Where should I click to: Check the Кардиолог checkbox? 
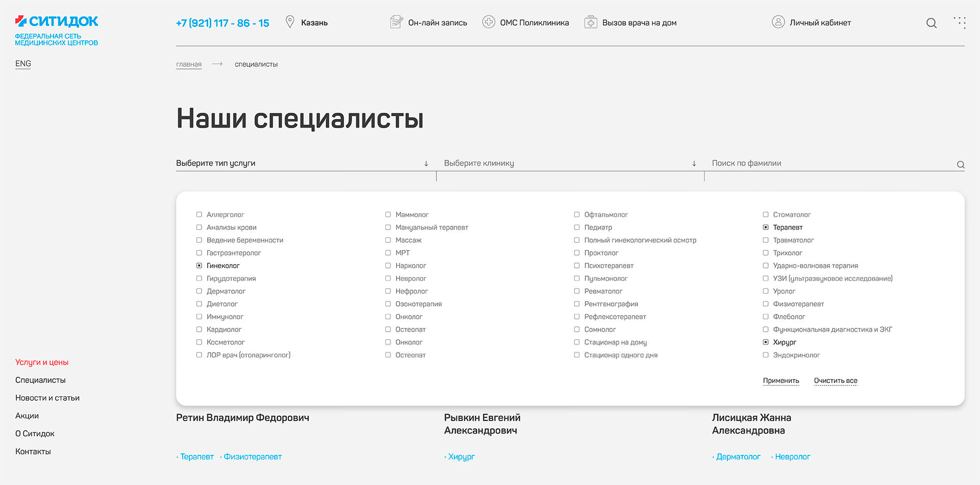(x=199, y=329)
